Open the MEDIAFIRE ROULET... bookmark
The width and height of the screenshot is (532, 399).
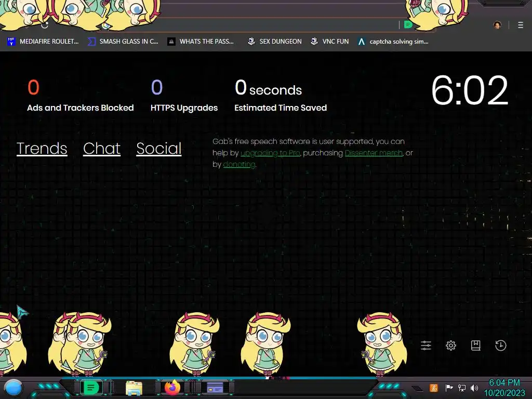pos(43,42)
